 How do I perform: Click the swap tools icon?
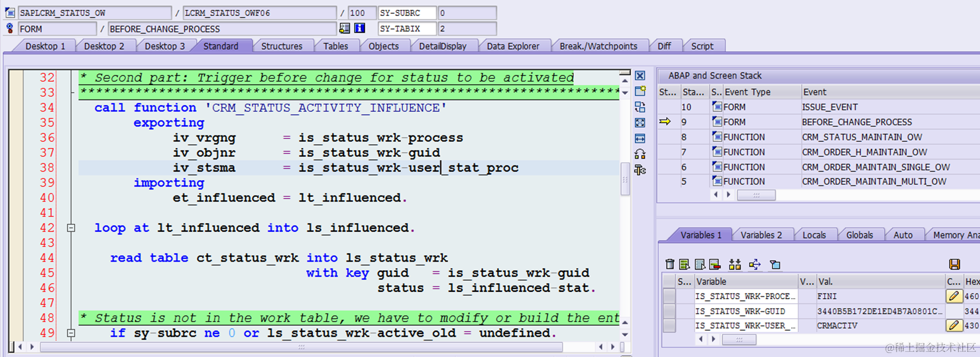[640, 154]
